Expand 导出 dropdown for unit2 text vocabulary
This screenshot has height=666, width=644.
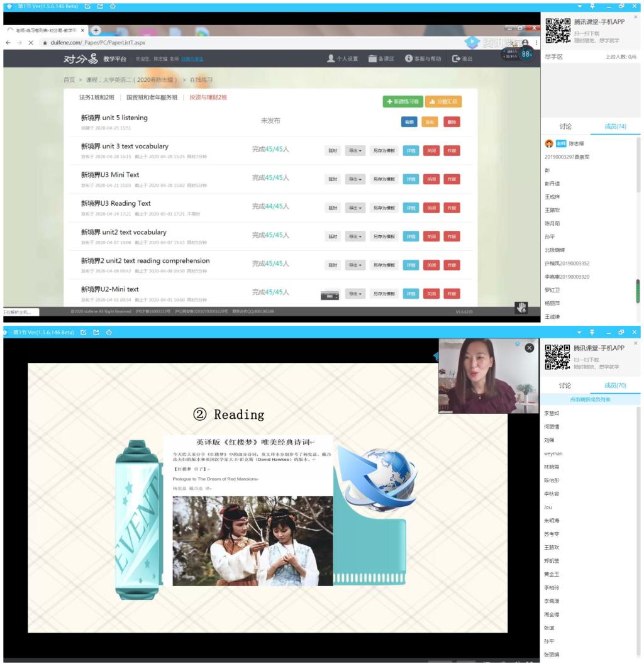point(355,236)
